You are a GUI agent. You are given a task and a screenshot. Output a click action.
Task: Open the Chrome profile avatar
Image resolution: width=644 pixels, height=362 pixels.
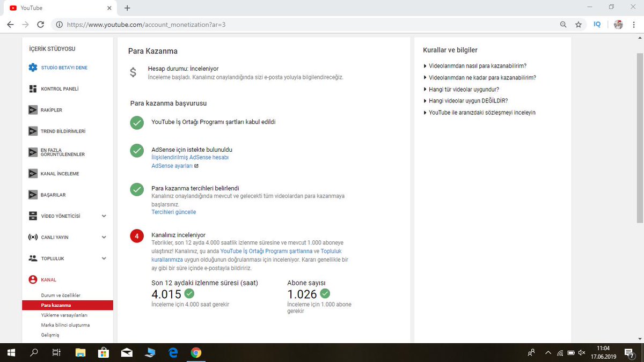[x=618, y=25]
